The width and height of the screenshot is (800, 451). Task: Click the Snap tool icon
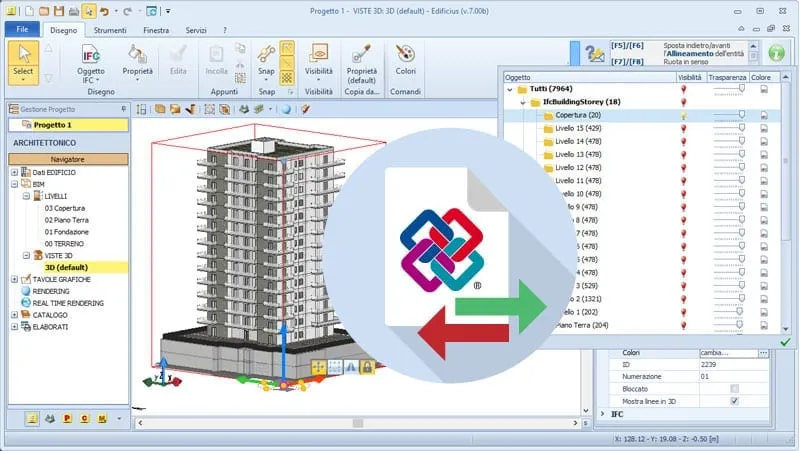point(265,55)
